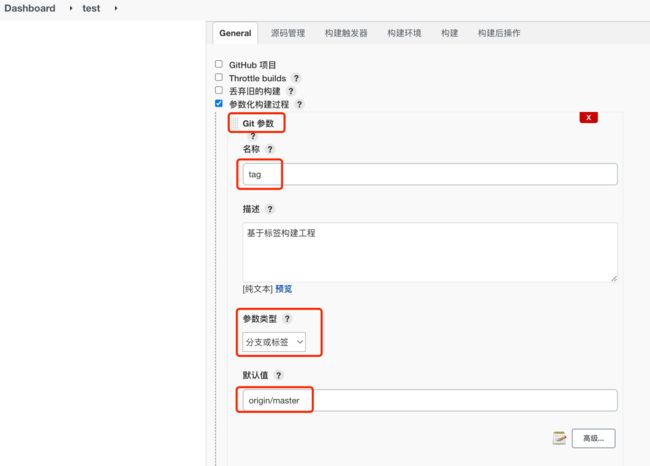Click the 默认值 field with origin/master

coord(430,400)
